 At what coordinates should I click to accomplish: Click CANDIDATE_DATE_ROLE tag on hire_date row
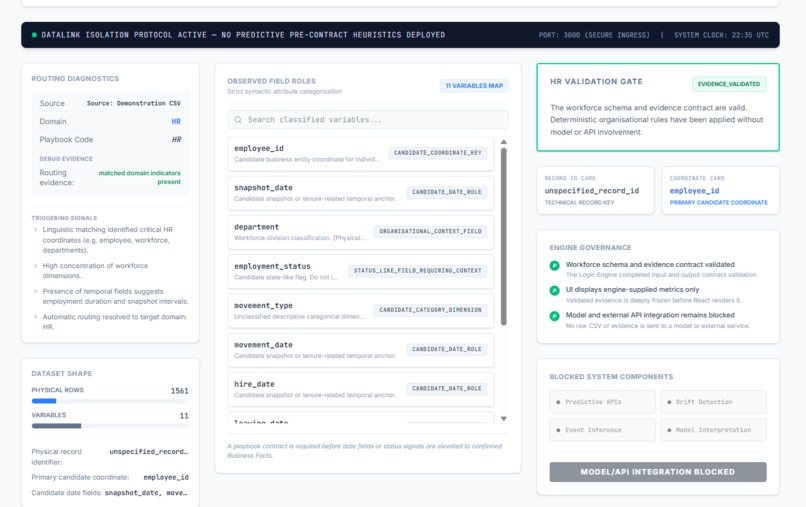tap(447, 389)
